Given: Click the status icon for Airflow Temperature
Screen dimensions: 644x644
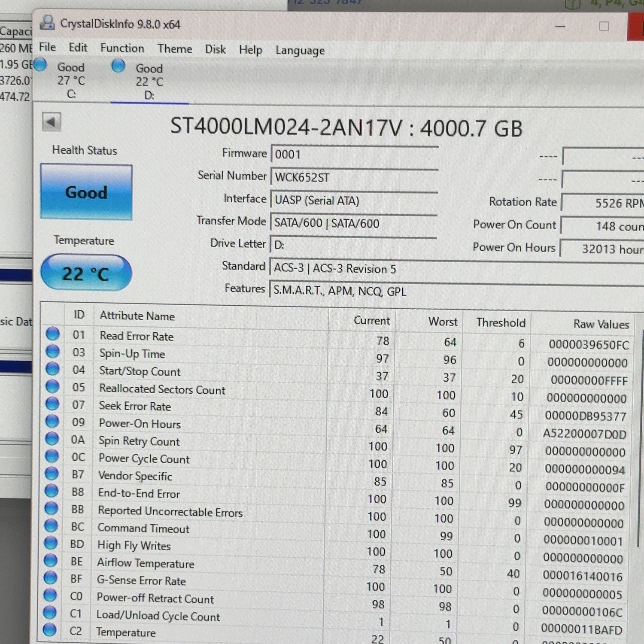Looking at the screenshot, I should 51,560.
